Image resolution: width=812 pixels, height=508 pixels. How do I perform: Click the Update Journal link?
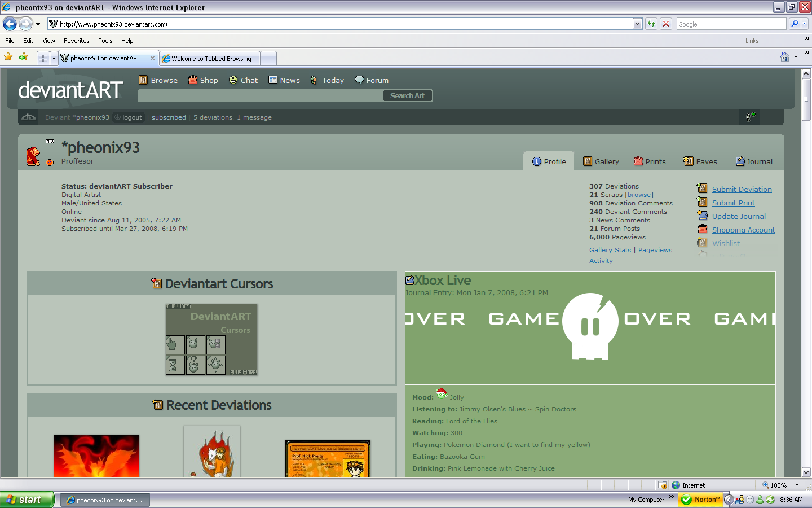point(739,216)
